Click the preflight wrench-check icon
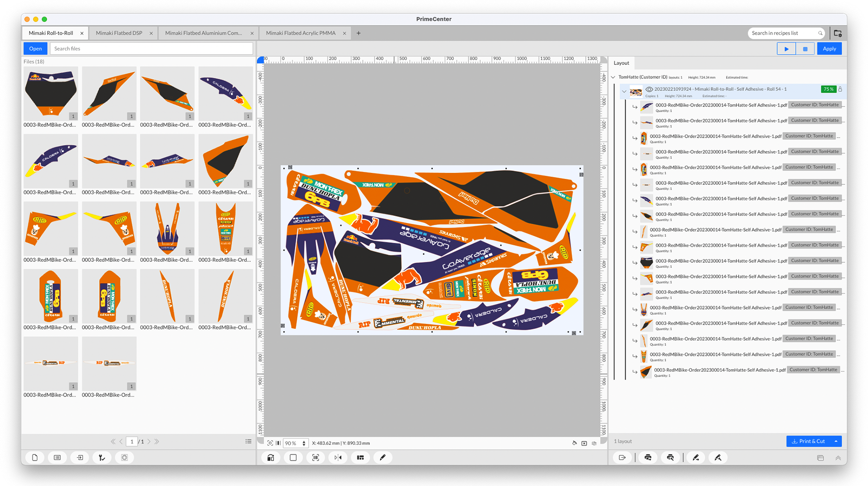Viewport: 868px width, 486px height. coord(102,457)
